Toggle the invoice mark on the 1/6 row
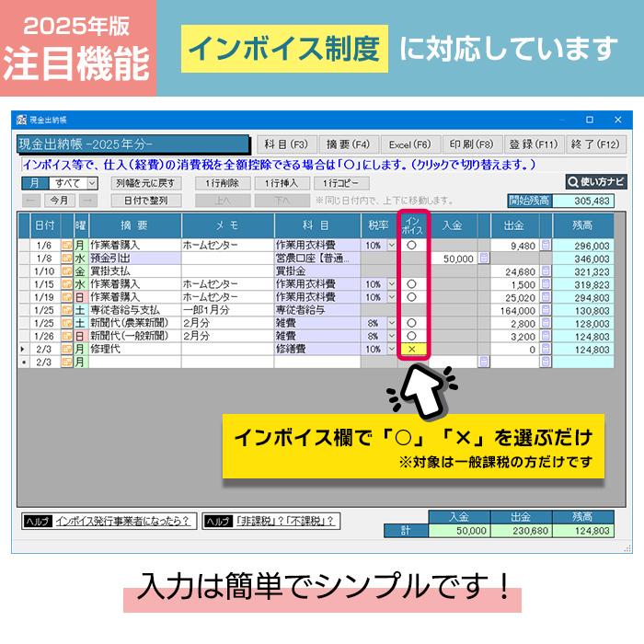This screenshot has height=644, width=644. tap(411, 246)
